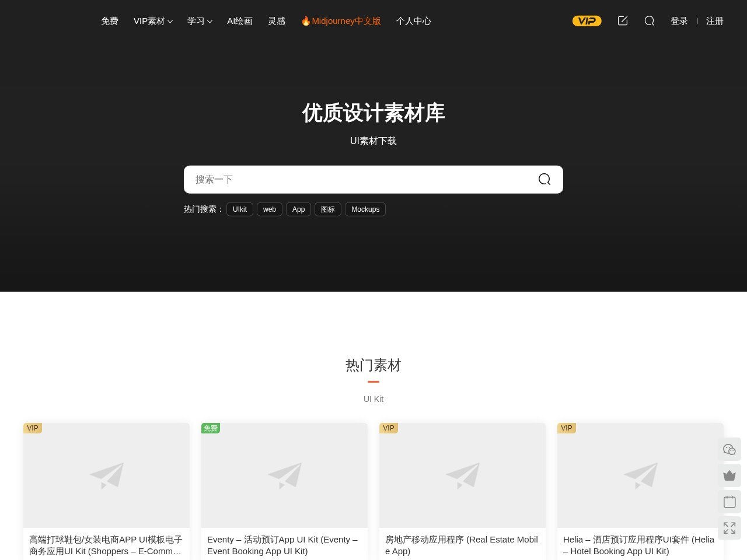Open the calendar check-in sidebar icon
Image resolution: width=747 pixels, height=560 pixels.
pos(729,502)
